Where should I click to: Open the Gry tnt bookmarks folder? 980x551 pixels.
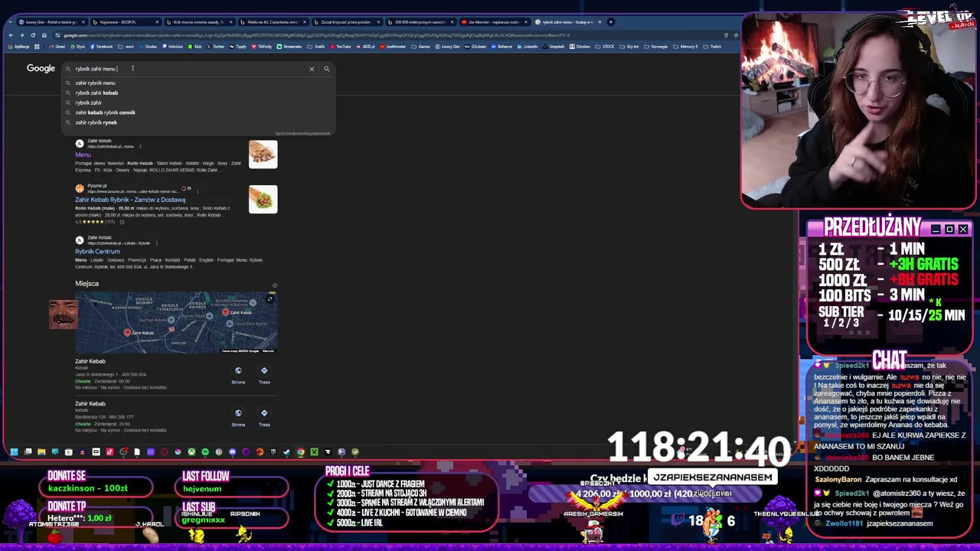(x=629, y=47)
